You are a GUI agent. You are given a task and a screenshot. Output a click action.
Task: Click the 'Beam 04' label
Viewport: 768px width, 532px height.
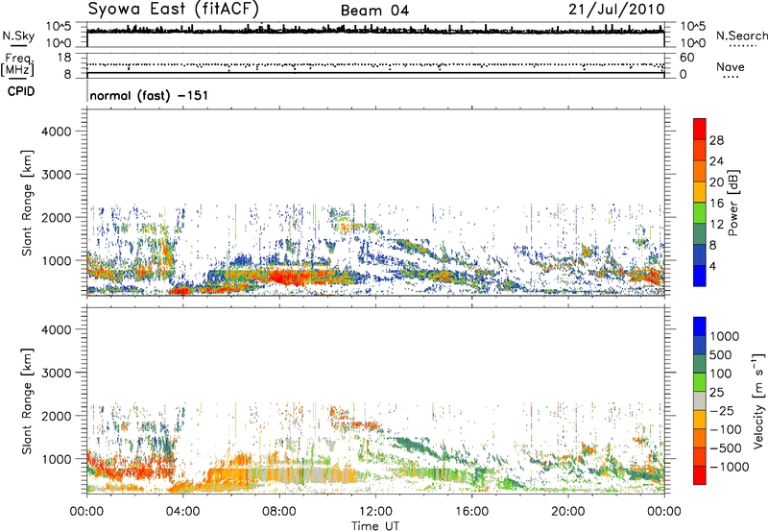(374, 11)
